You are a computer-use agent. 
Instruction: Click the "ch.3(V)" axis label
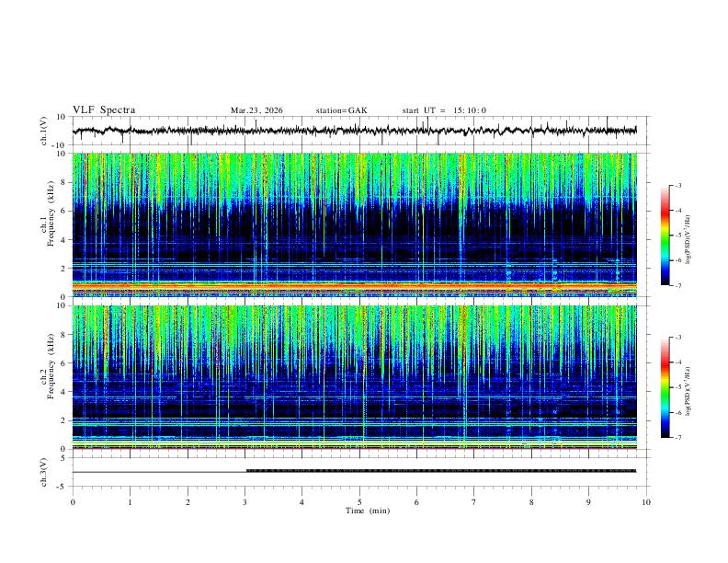coord(44,473)
